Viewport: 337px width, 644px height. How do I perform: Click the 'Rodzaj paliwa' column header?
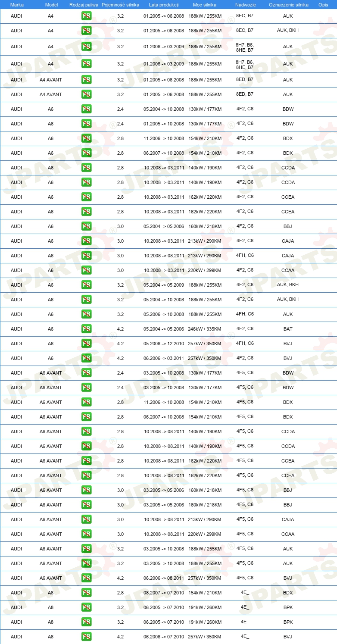pos(84,5)
